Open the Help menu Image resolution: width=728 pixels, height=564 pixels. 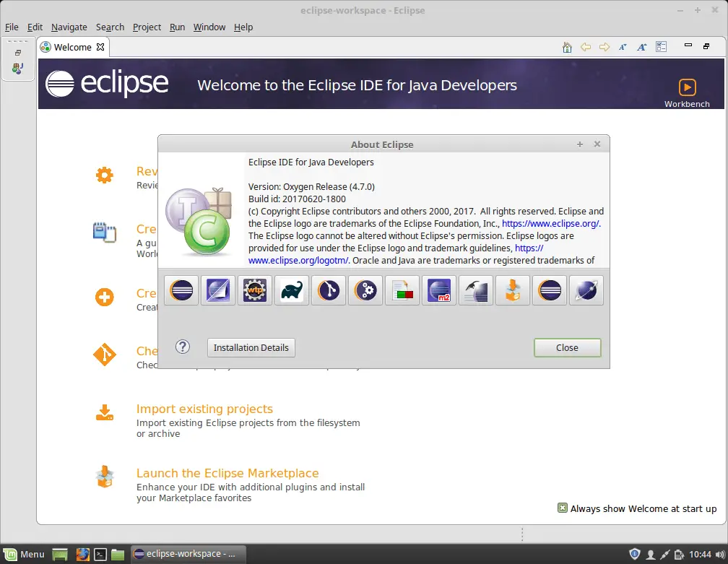[243, 27]
